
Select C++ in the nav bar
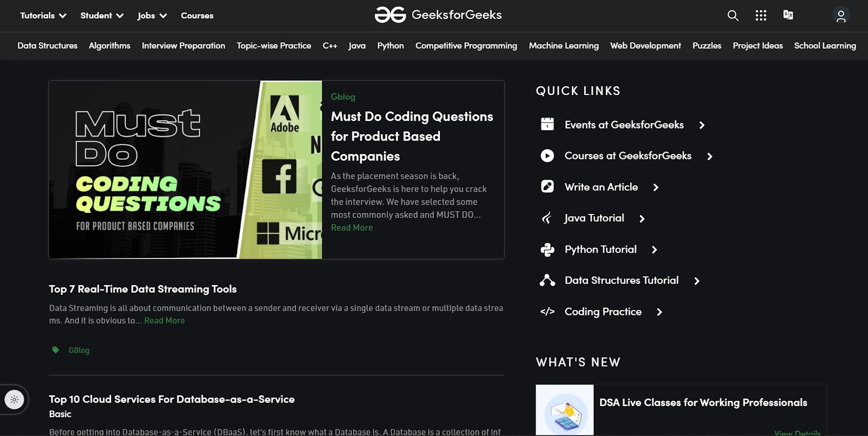pyautogui.click(x=330, y=46)
